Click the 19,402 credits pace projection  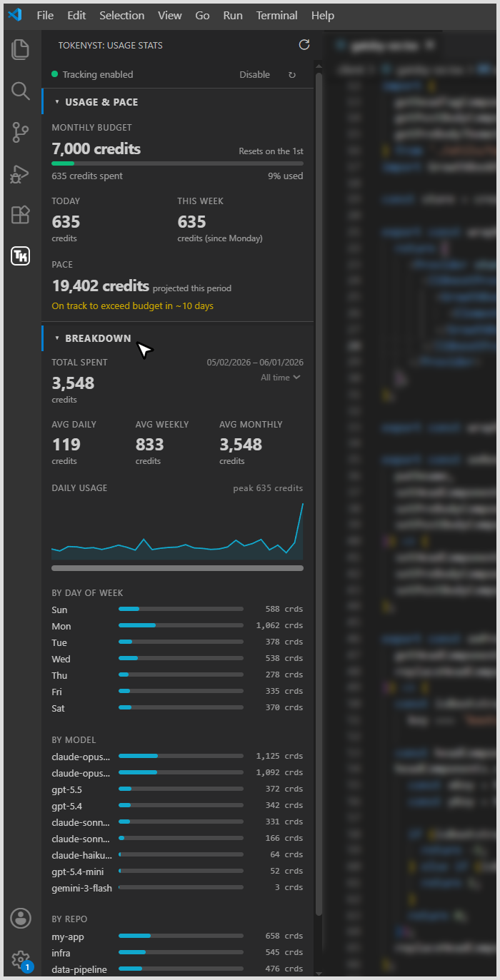pyautogui.click(x=101, y=286)
